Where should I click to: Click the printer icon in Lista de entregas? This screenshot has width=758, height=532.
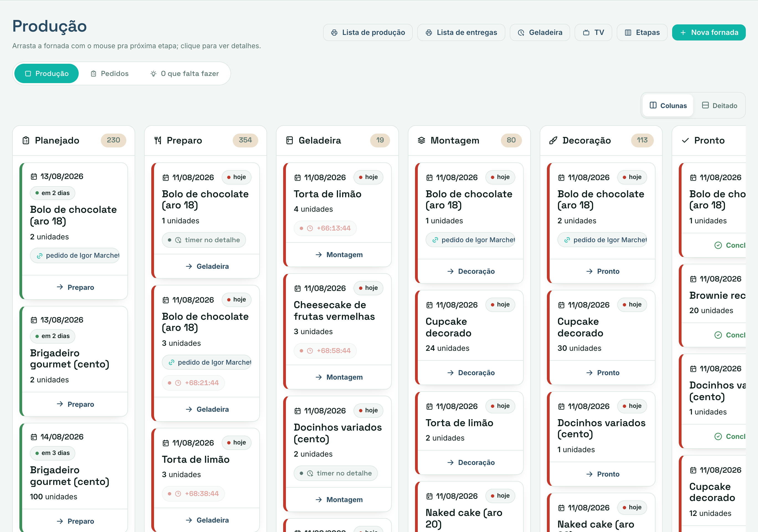[x=429, y=33]
